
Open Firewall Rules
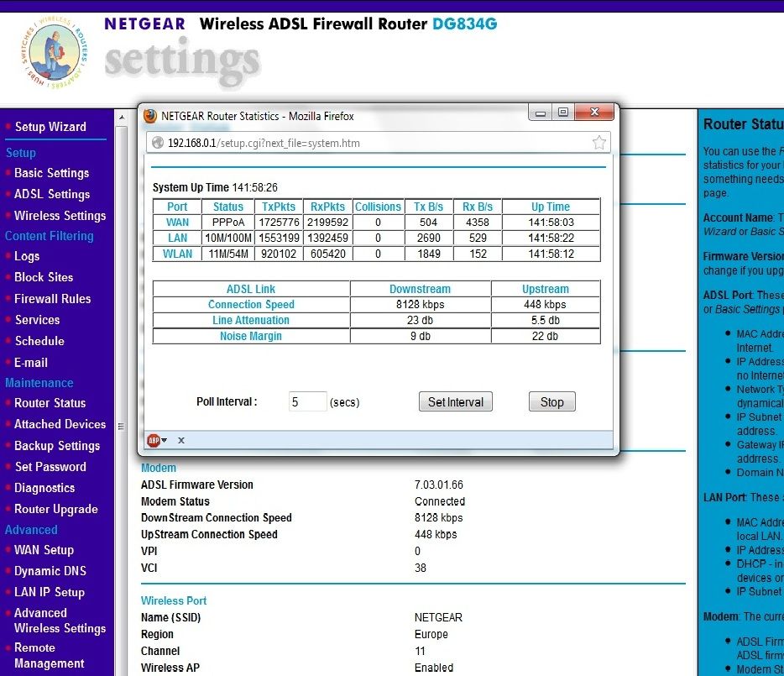pyautogui.click(x=53, y=299)
